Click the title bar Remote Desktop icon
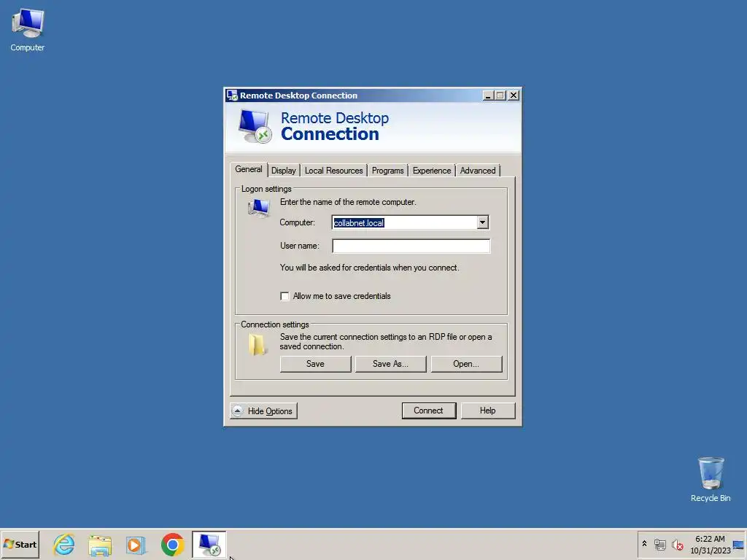 coord(232,96)
